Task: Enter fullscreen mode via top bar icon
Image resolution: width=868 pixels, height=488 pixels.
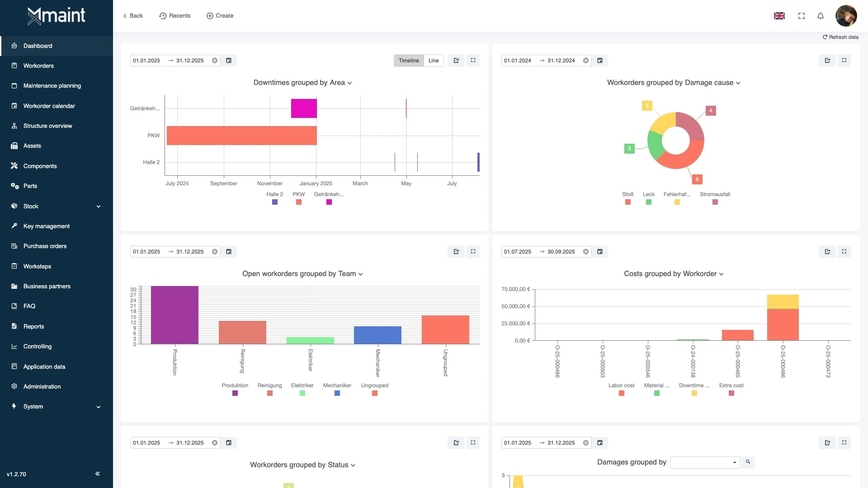Action: click(802, 16)
